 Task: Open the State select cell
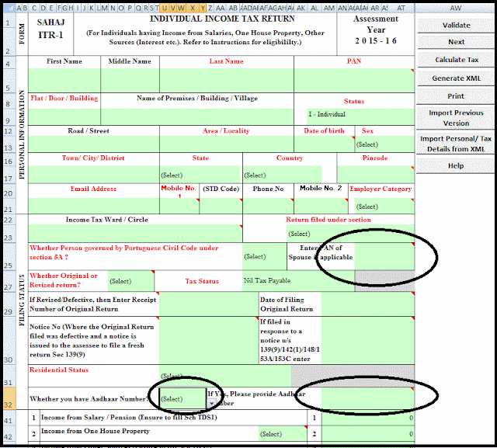tap(200, 175)
